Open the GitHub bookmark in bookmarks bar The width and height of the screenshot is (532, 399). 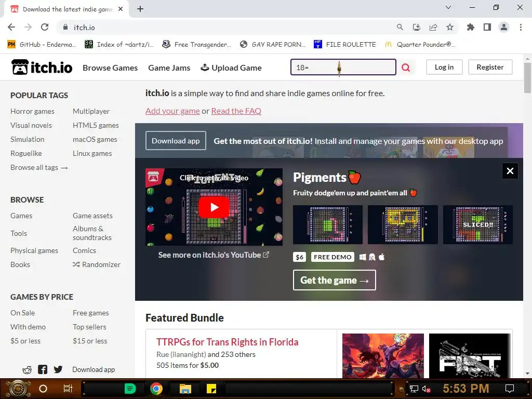tap(42, 44)
